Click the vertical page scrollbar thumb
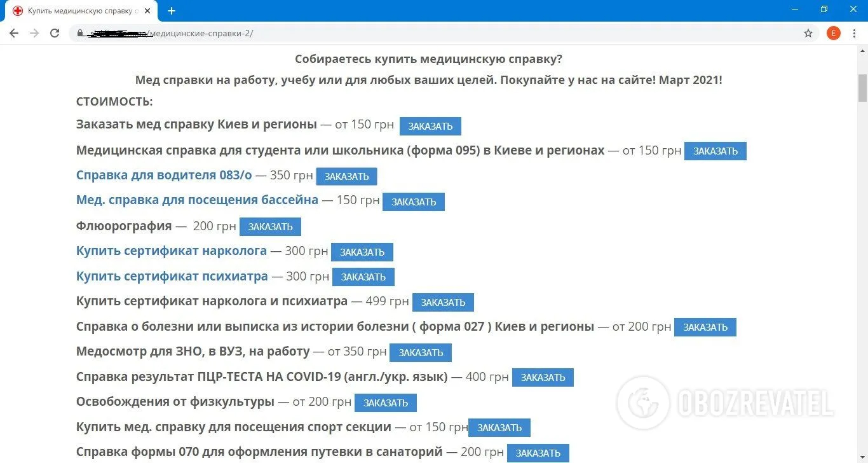The height and width of the screenshot is (463, 868). click(862, 88)
